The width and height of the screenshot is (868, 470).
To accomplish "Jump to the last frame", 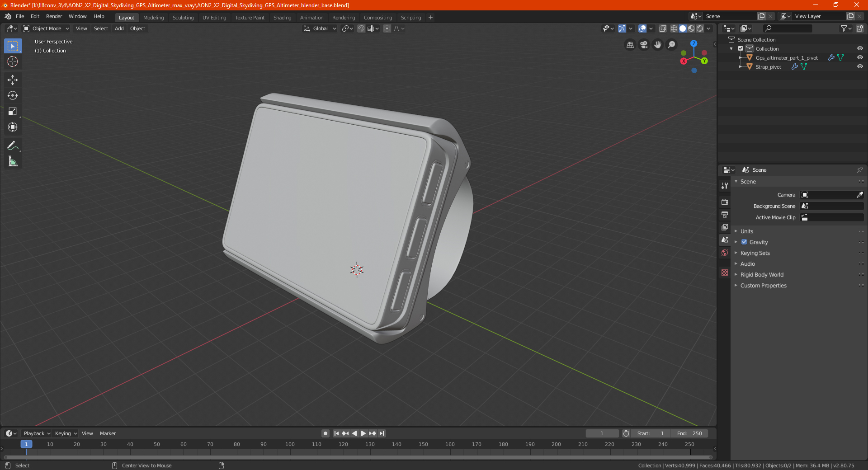I will (382, 433).
